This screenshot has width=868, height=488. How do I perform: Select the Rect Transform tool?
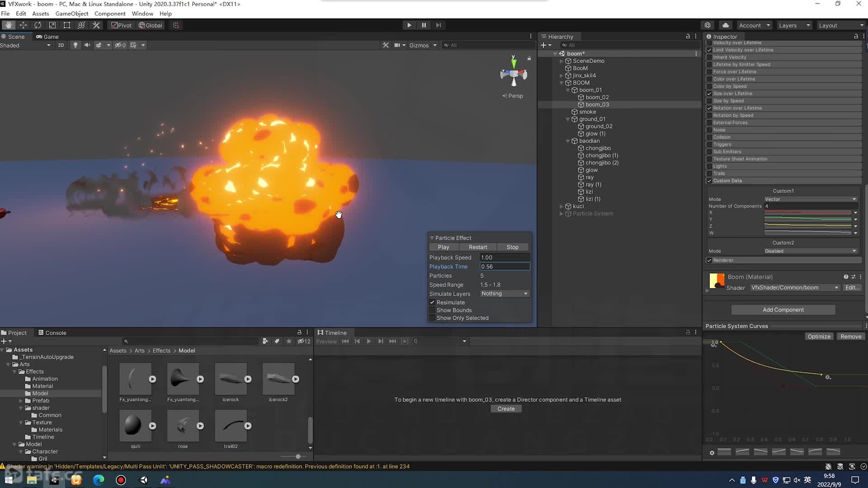click(x=66, y=25)
